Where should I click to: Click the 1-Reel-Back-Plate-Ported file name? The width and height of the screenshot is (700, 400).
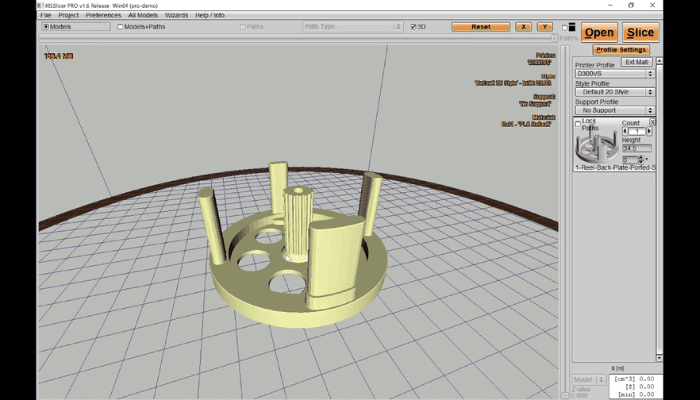click(615, 168)
